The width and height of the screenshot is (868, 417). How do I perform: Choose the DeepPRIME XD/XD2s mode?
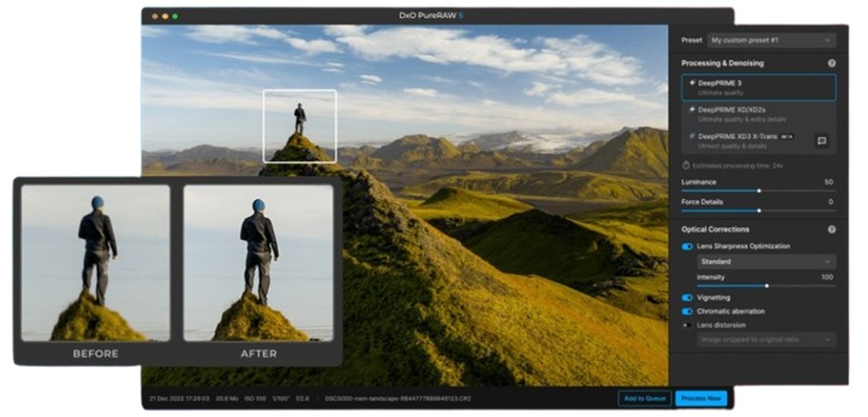click(759, 114)
